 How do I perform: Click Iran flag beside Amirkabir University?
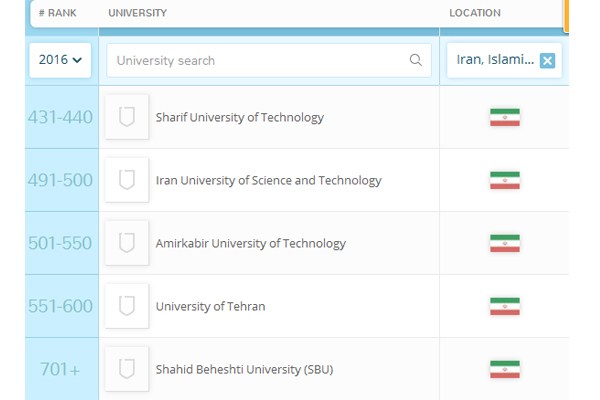click(x=504, y=243)
